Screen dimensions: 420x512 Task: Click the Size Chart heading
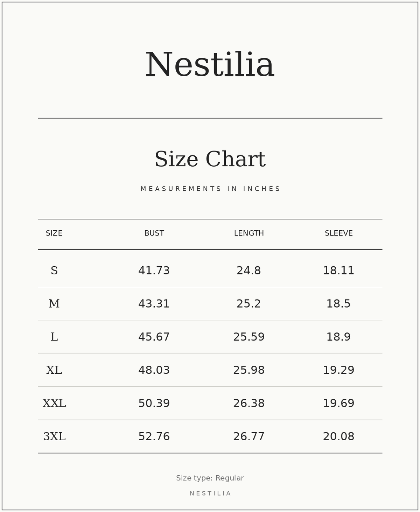click(x=210, y=159)
